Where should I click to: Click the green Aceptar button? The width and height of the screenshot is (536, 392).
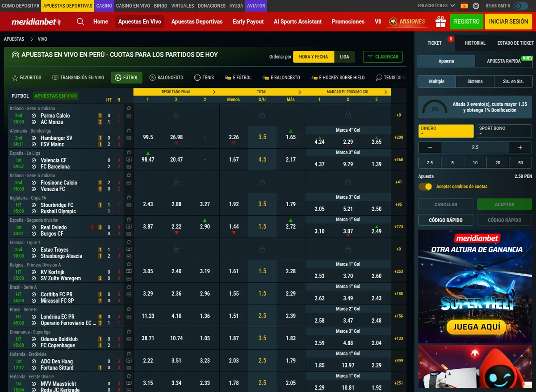pos(504,204)
